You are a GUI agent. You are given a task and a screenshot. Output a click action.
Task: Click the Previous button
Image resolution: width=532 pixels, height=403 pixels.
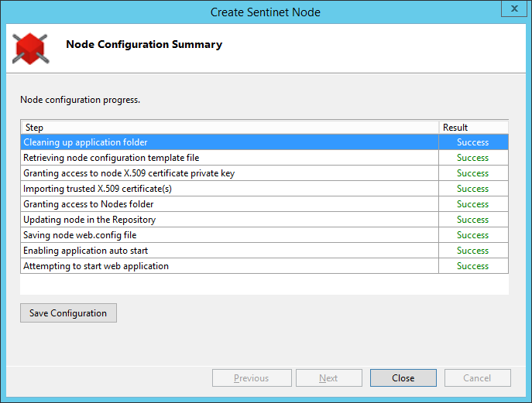point(252,378)
